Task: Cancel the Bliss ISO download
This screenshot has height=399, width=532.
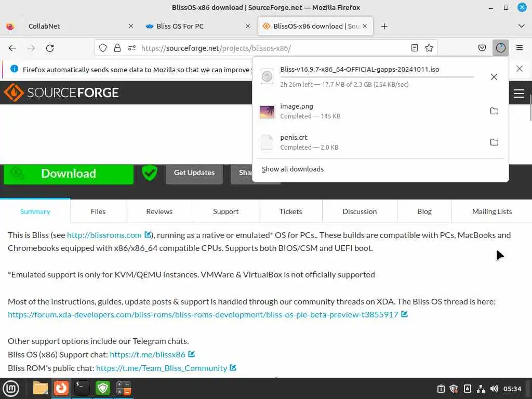Action: pyautogui.click(x=494, y=77)
